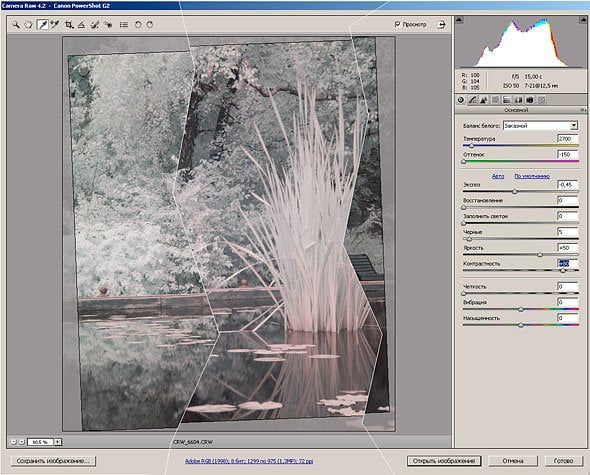Open the zoom level dropdown arrow
The image size is (590, 475).
click(x=58, y=442)
